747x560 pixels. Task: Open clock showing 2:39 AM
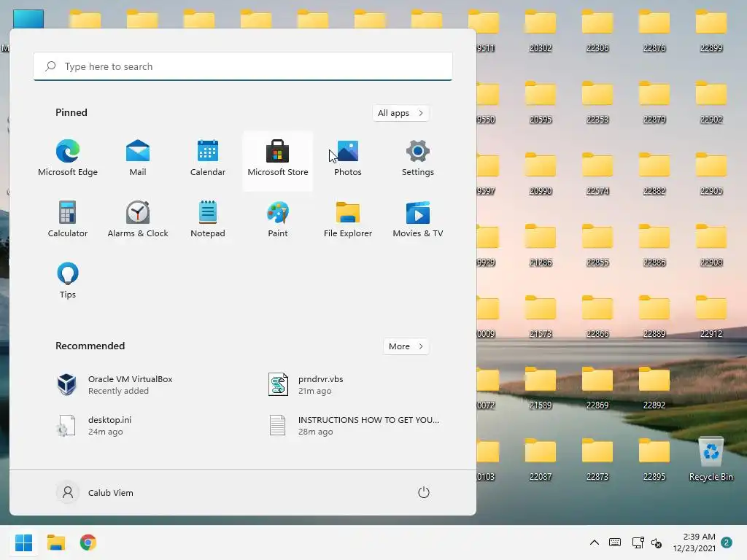click(694, 542)
